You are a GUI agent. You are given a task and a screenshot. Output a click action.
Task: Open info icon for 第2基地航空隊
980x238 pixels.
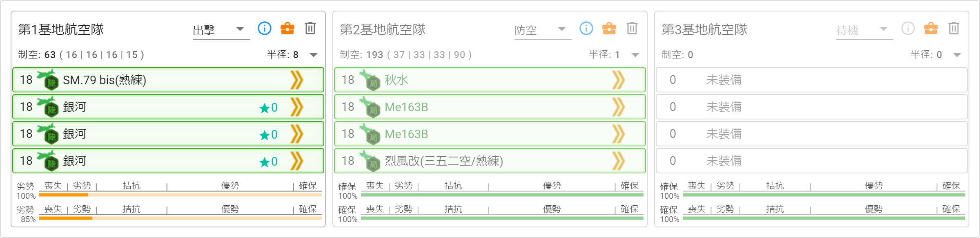586,28
